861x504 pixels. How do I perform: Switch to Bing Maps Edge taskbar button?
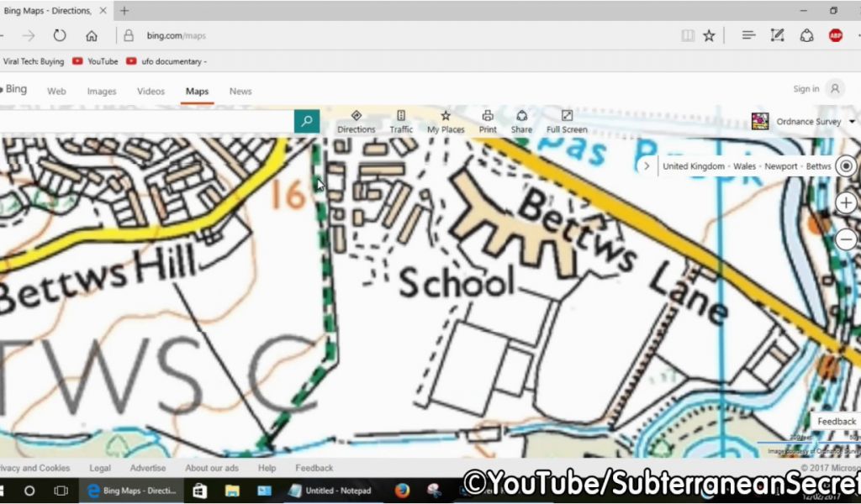click(134, 491)
